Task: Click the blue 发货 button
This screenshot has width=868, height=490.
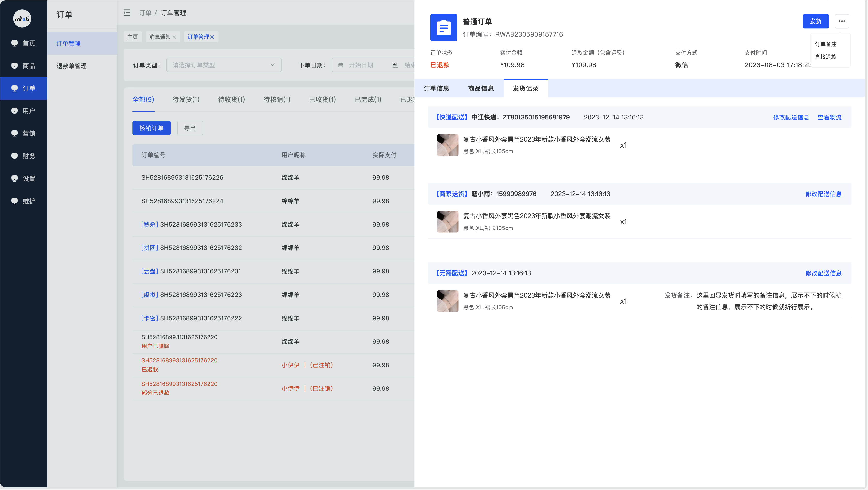Action: [x=815, y=21]
